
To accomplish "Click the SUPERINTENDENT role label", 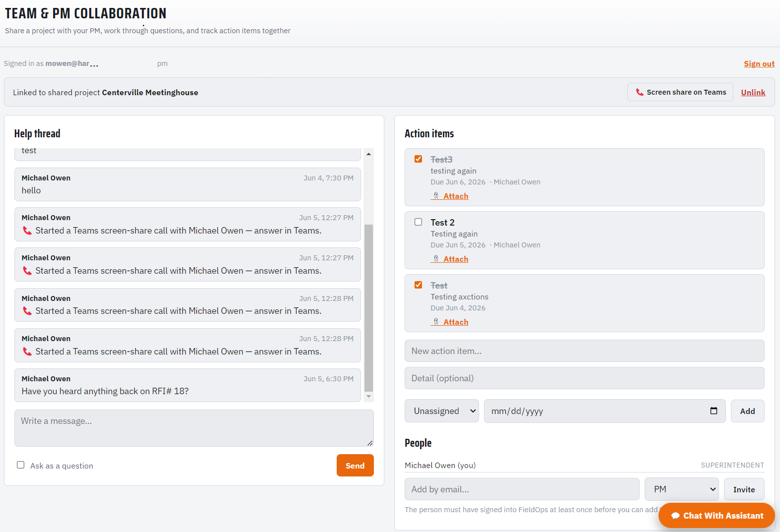I will tap(732, 465).
